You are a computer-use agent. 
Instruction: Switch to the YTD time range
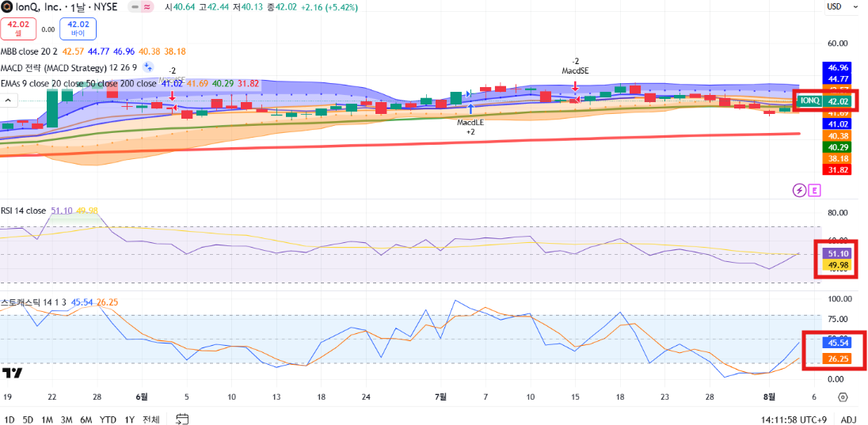click(108, 419)
